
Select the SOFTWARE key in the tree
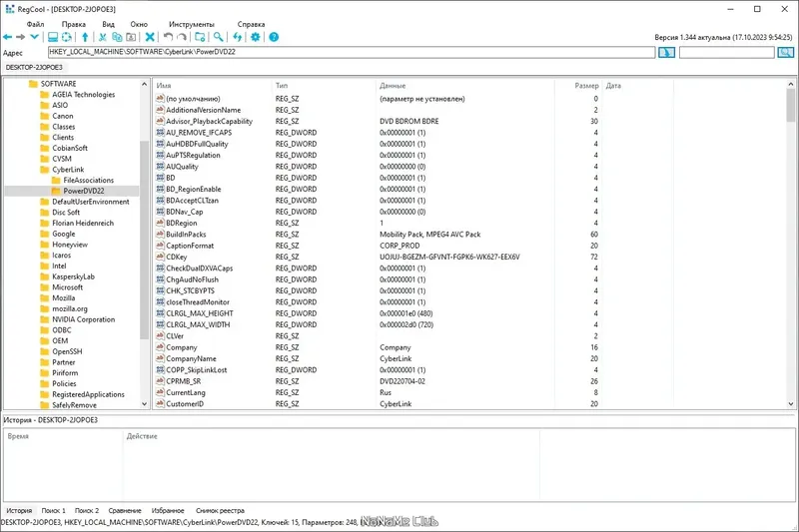point(58,84)
